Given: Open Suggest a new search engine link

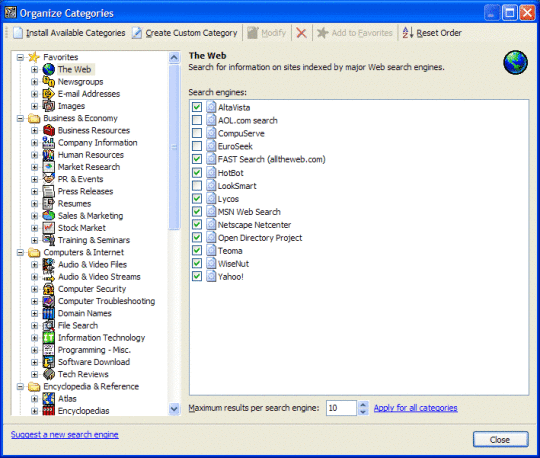Looking at the screenshot, I should [x=64, y=435].
